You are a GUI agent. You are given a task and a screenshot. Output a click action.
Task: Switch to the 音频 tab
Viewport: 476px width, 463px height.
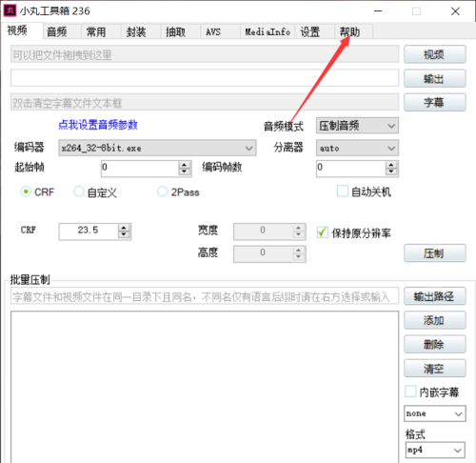coord(62,31)
